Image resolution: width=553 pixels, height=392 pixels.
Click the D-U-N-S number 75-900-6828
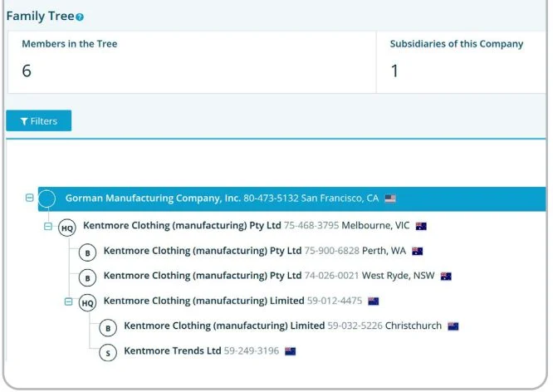click(332, 251)
